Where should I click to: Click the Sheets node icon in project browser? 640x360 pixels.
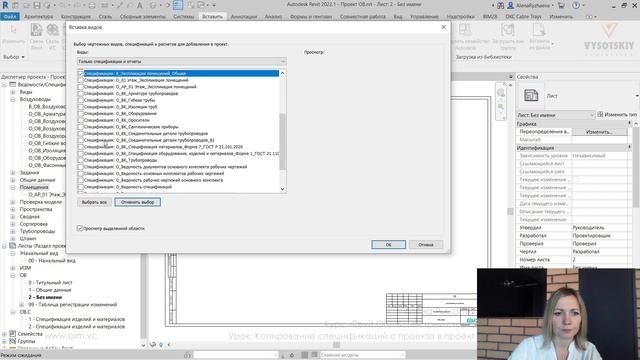coord(13,246)
